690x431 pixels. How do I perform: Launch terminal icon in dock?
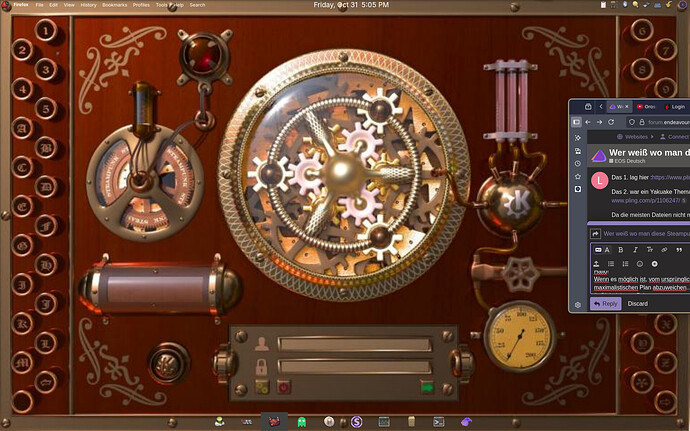(x=438, y=422)
